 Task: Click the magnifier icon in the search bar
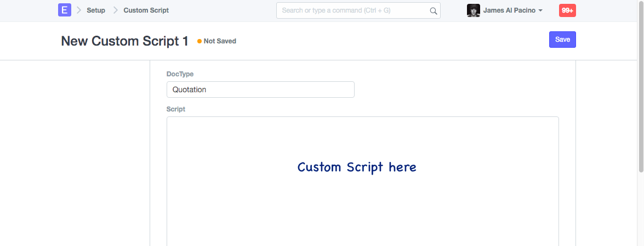433,10
